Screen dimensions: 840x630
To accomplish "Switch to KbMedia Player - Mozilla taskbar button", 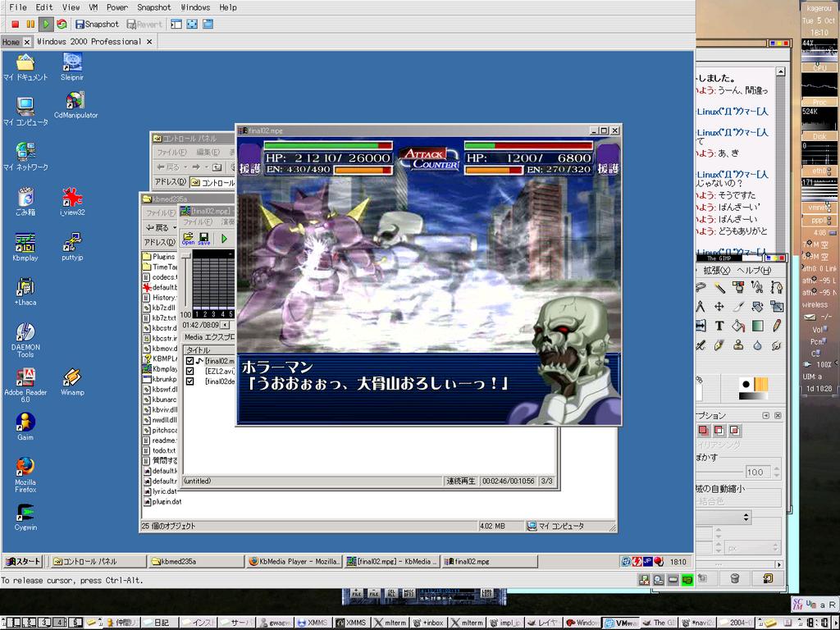I will click(x=294, y=561).
